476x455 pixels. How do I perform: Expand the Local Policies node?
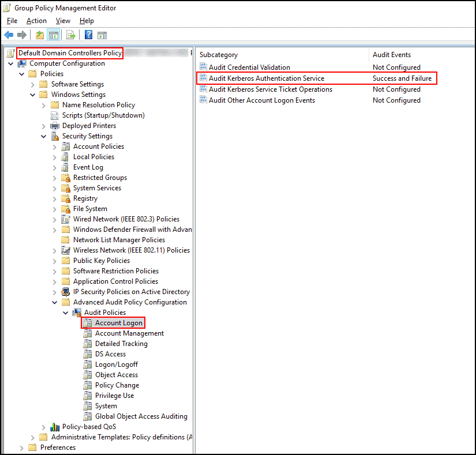tap(54, 157)
